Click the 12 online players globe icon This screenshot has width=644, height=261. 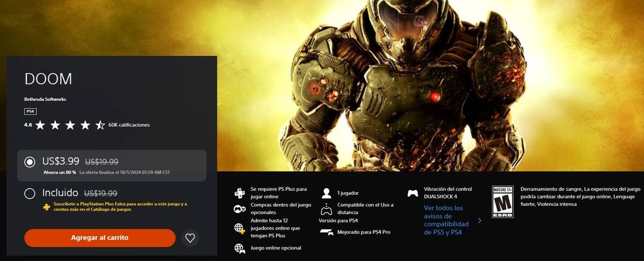(x=240, y=228)
